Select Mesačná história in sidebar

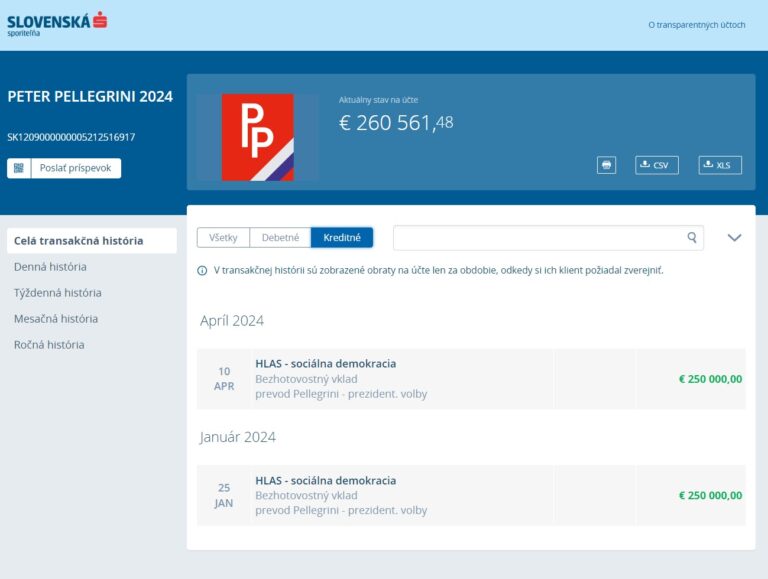click(x=56, y=319)
